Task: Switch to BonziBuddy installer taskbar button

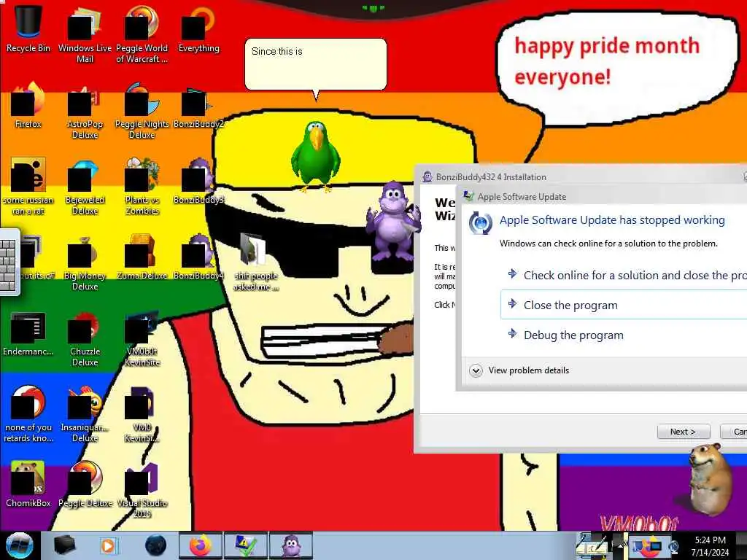Action: [291, 545]
